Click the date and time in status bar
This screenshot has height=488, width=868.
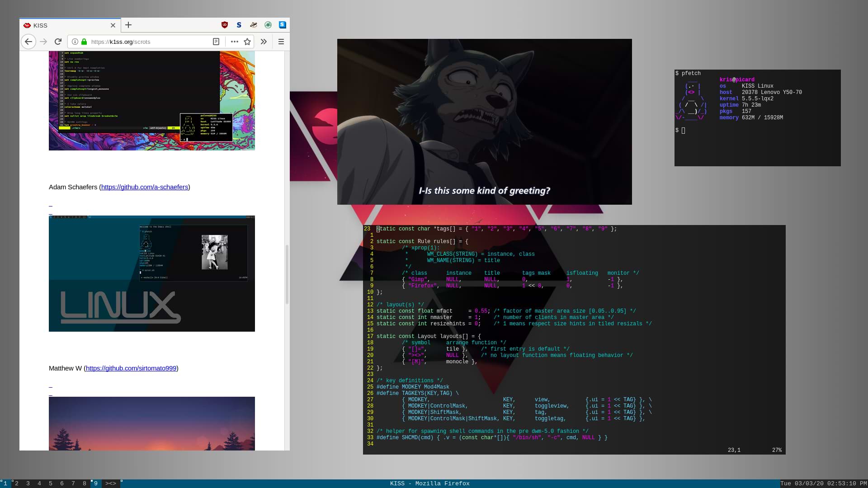click(824, 483)
